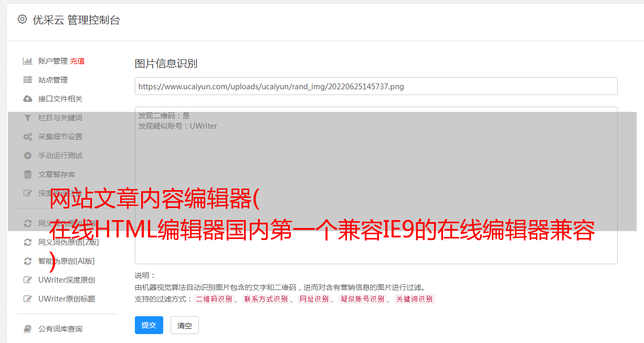Click the server icon next to 站点管理
Image resolution: width=644 pixels, height=343 pixels.
pos(28,80)
